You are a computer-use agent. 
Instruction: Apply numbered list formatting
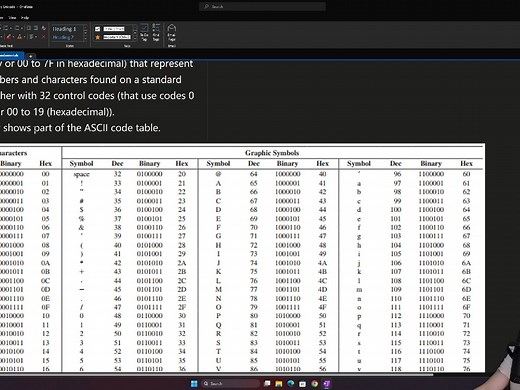[x=18, y=28]
